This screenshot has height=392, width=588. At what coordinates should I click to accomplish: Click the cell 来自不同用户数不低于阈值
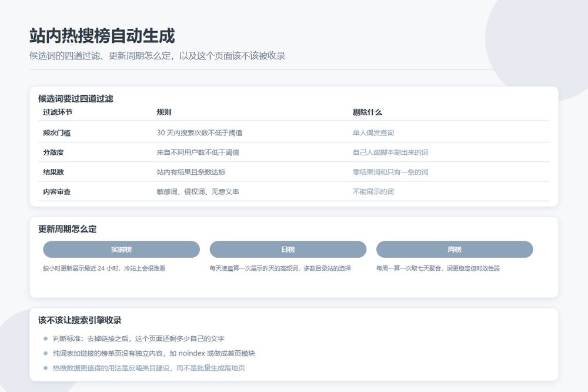198,152
